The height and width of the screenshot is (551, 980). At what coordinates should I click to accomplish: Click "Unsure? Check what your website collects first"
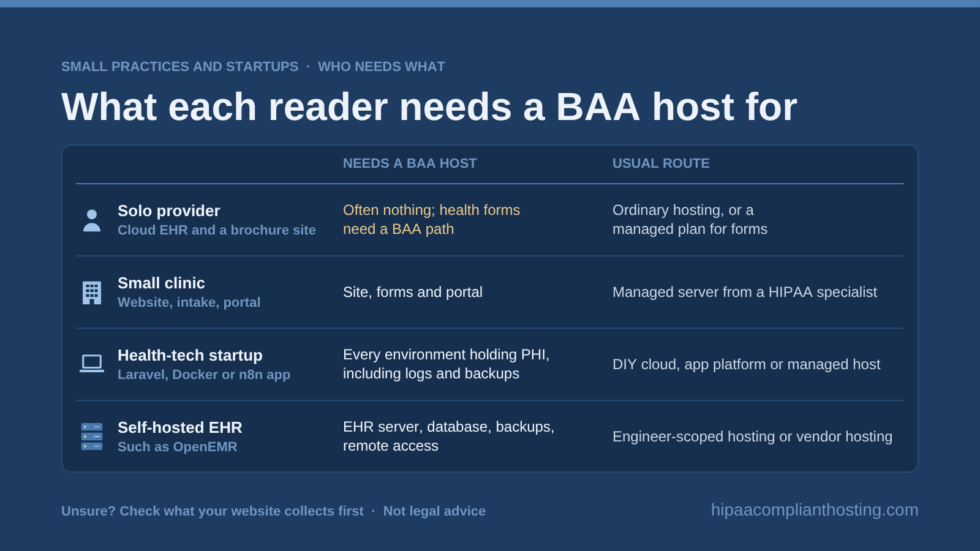213,511
